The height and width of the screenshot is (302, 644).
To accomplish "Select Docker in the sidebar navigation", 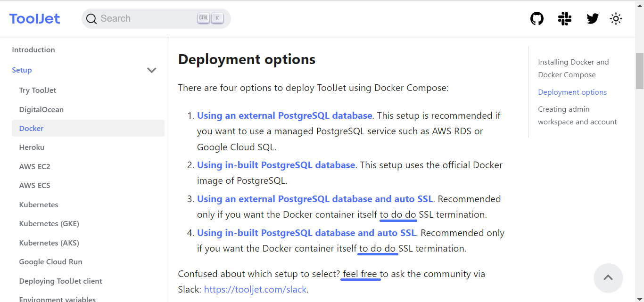I will click(31, 128).
